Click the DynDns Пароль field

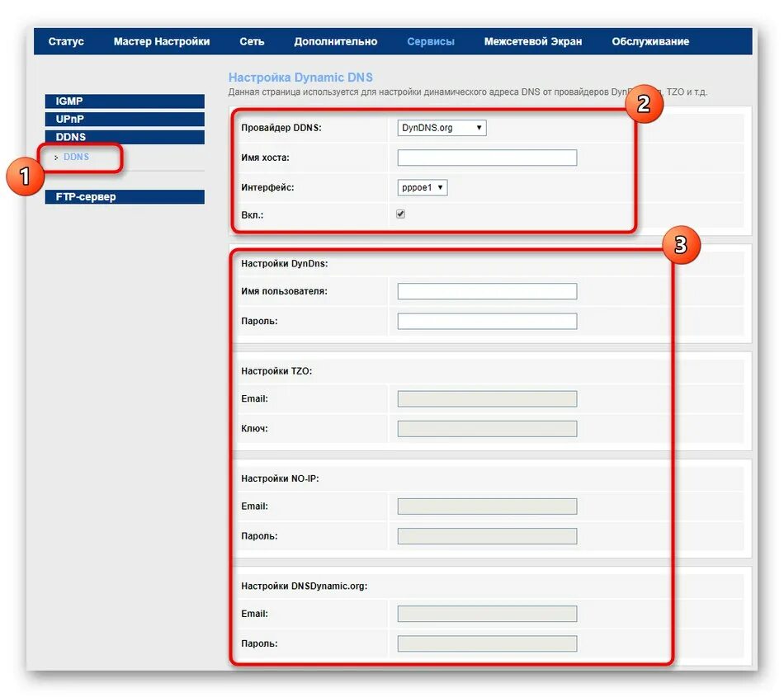(x=487, y=321)
